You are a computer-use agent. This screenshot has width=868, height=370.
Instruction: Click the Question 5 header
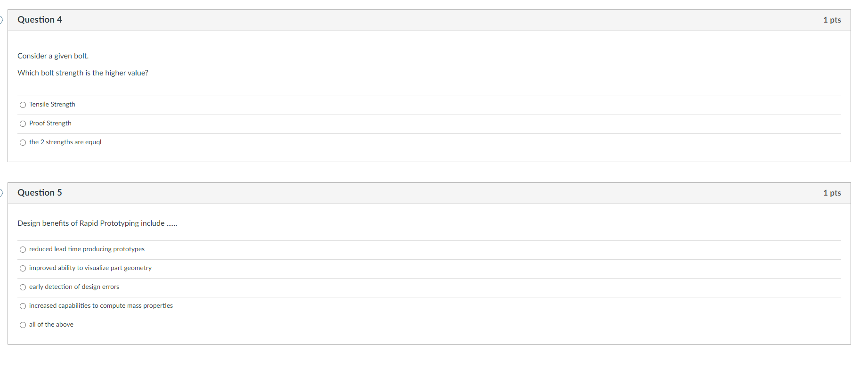click(x=40, y=193)
